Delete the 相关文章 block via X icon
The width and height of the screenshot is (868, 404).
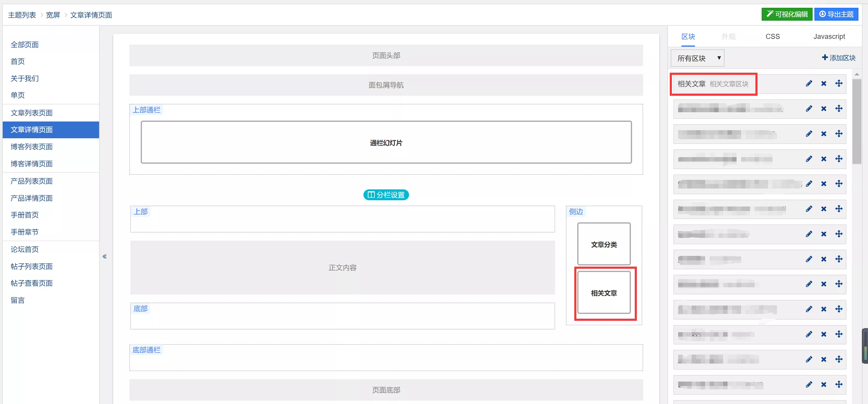(x=823, y=83)
